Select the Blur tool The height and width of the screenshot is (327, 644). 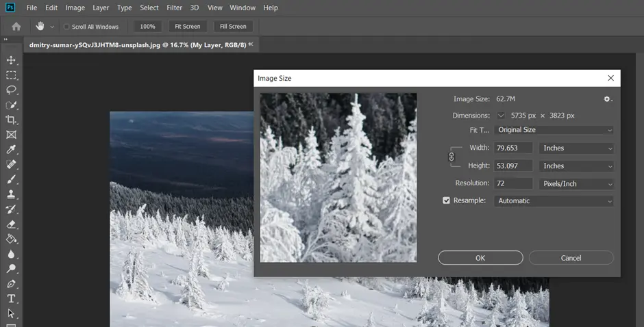(11, 254)
